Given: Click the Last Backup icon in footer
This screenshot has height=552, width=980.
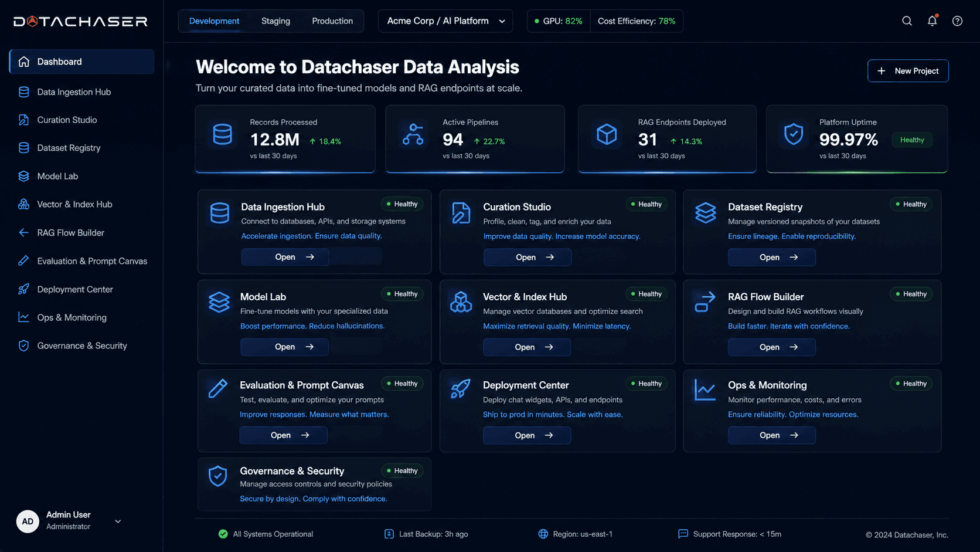Looking at the screenshot, I should [x=389, y=534].
